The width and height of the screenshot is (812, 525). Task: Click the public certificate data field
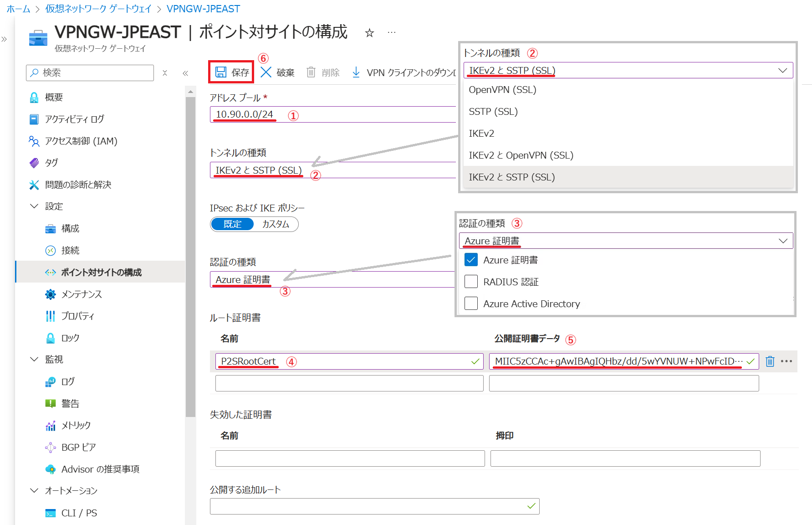click(624, 361)
